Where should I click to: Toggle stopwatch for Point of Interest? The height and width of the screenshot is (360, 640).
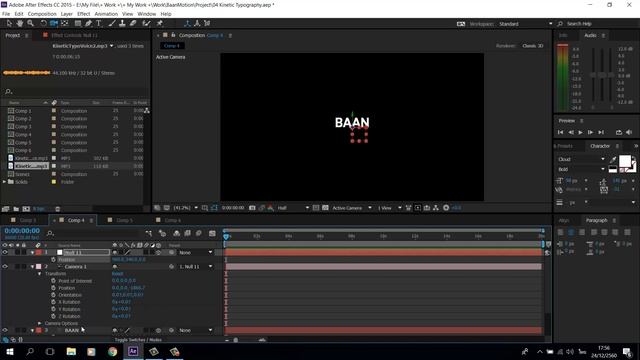53,281
